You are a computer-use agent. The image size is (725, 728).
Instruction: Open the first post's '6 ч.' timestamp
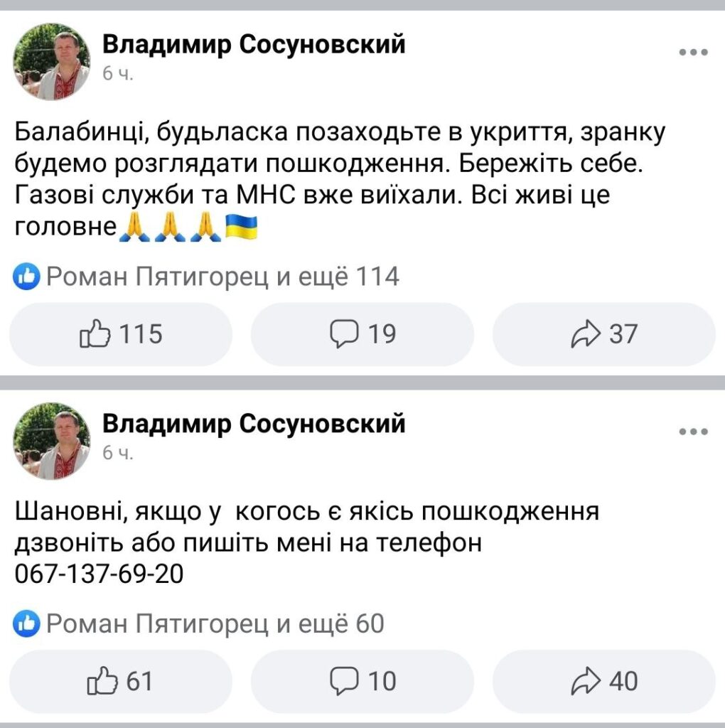[x=117, y=73]
